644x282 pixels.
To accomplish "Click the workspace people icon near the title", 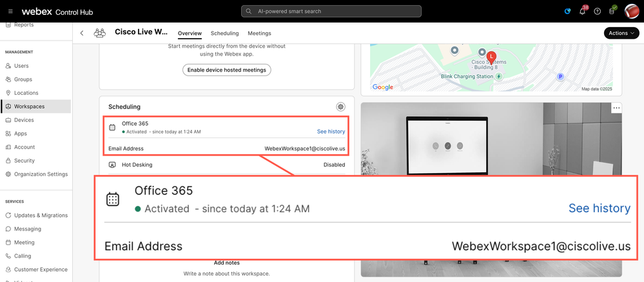I will 99,33.
